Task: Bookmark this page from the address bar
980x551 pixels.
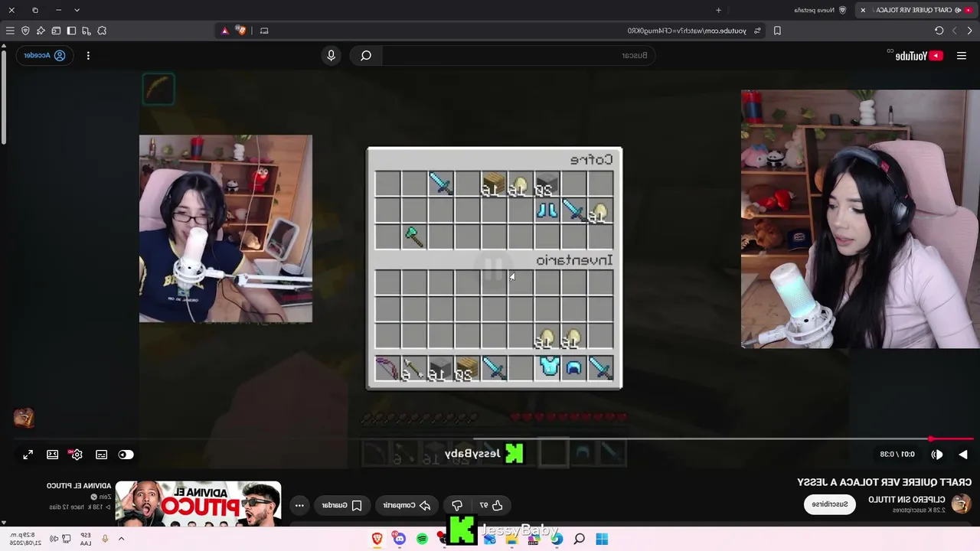Action: (x=777, y=31)
